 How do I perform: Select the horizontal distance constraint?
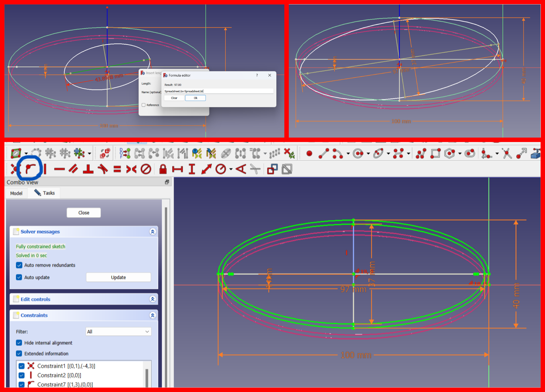coord(177,169)
